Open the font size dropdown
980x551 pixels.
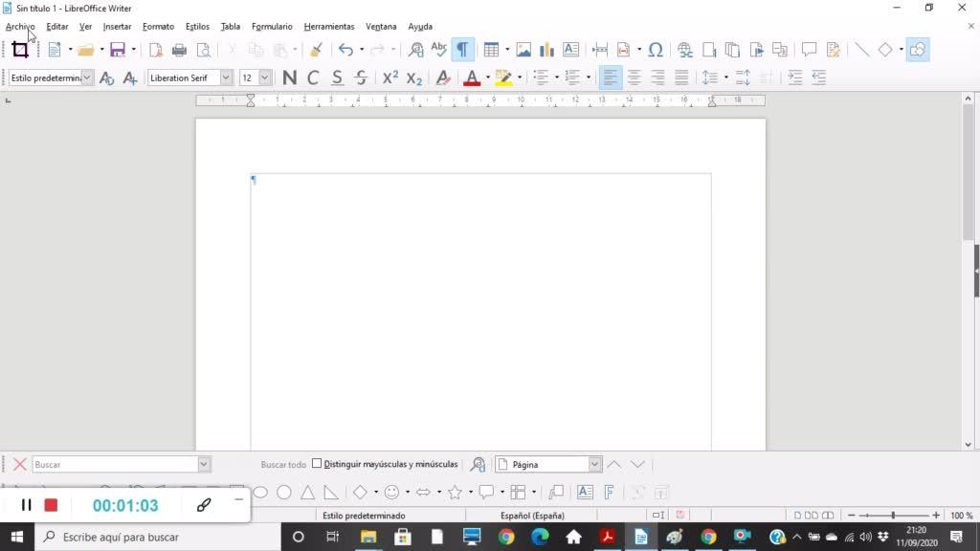click(265, 77)
